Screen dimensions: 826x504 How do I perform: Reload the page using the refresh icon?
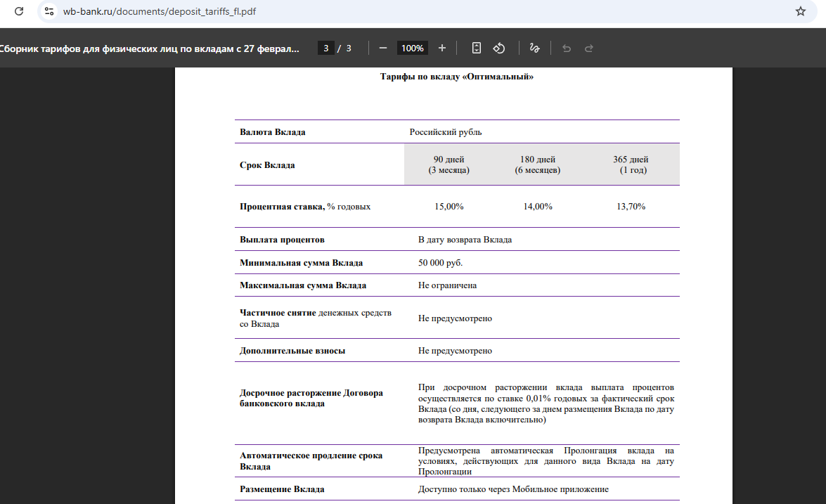pos(19,11)
